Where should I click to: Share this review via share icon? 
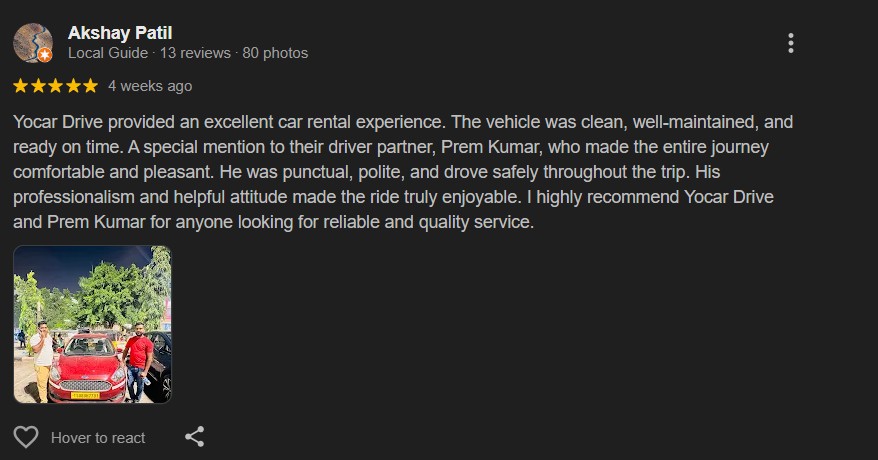coord(195,437)
